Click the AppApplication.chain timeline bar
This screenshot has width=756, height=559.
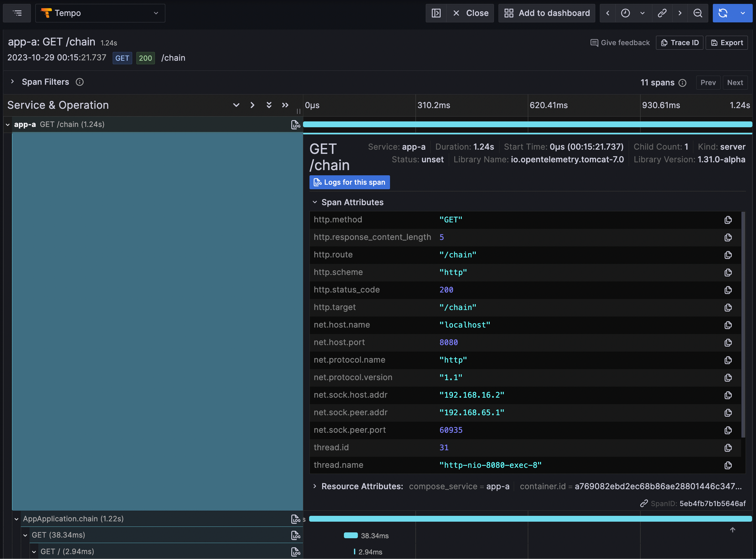(530, 519)
